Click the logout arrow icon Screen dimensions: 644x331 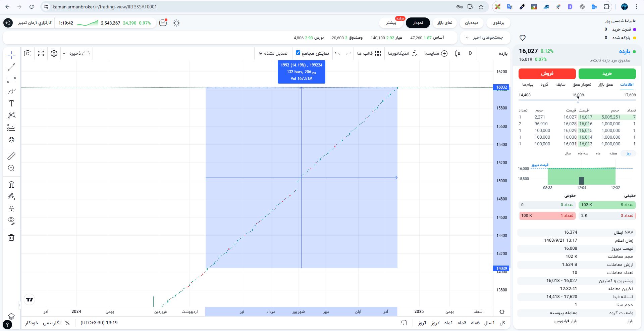[8, 23]
